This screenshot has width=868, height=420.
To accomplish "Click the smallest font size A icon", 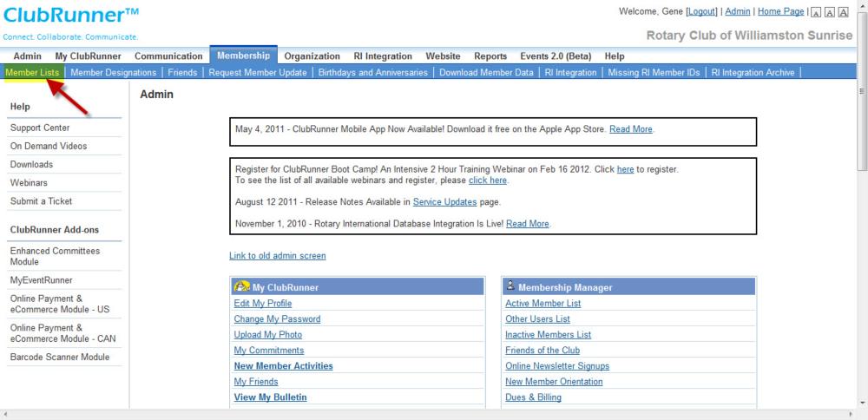I will pos(815,13).
